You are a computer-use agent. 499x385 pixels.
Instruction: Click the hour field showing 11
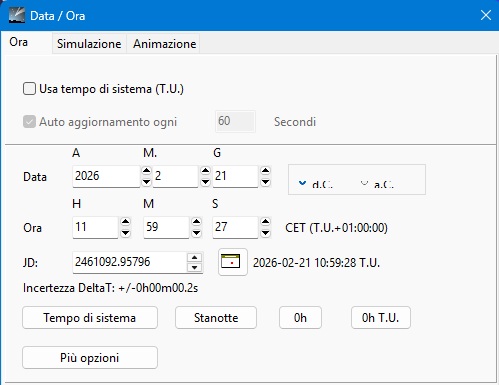[x=95, y=227]
